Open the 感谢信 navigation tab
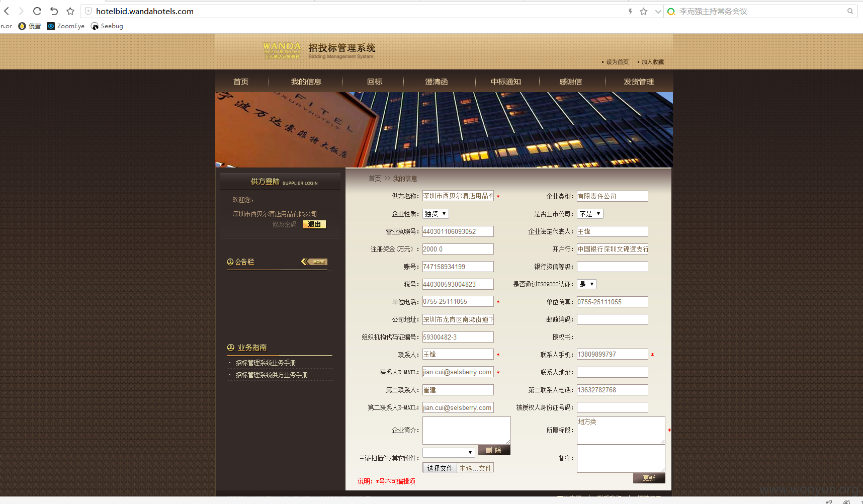This screenshot has height=504, width=863. pyautogui.click(x=570, y=81)
